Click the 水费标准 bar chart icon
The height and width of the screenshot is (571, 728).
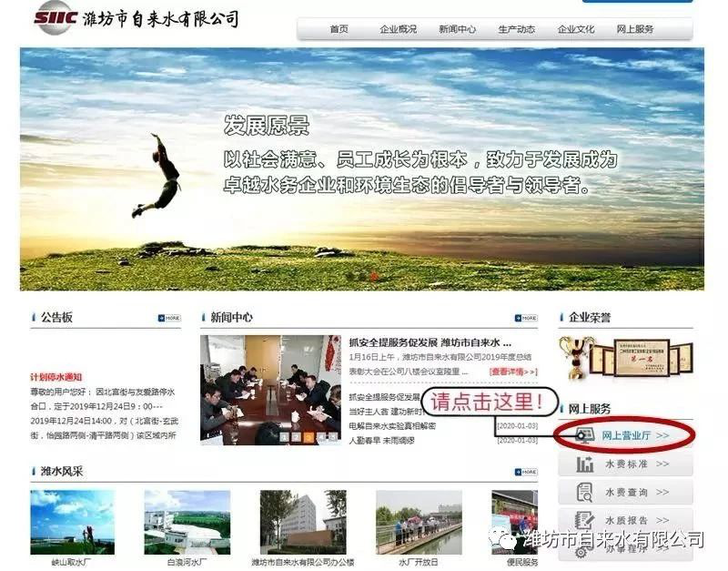(x=584, y=464)
